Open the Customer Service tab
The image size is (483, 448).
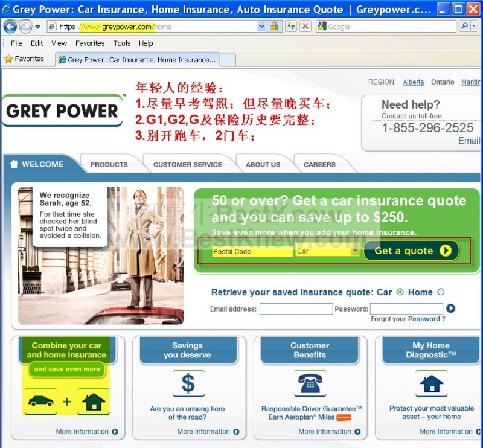pyautogui.click(x=188, y=165)
